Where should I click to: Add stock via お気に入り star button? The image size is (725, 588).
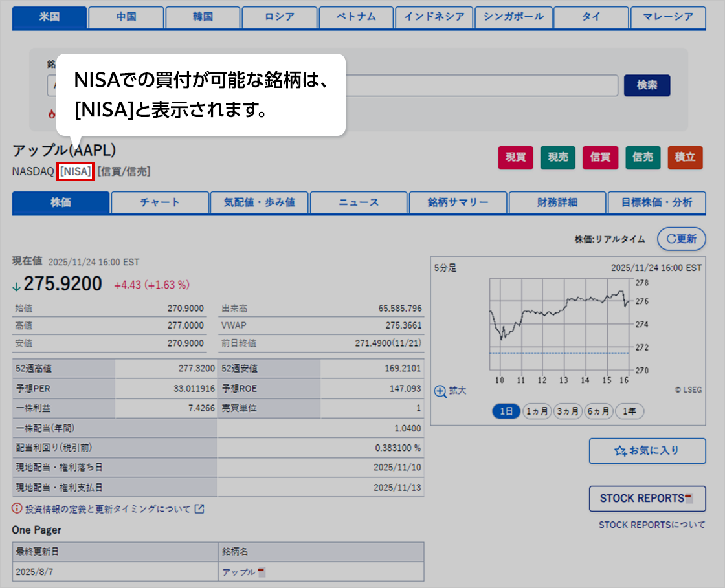(647, 450)
